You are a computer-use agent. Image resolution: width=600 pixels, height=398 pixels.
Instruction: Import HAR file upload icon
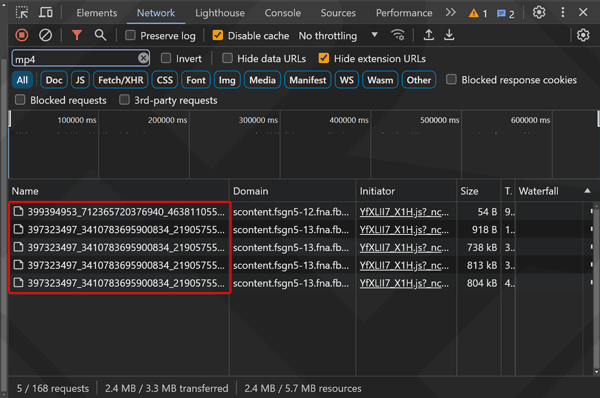point(429,36)
